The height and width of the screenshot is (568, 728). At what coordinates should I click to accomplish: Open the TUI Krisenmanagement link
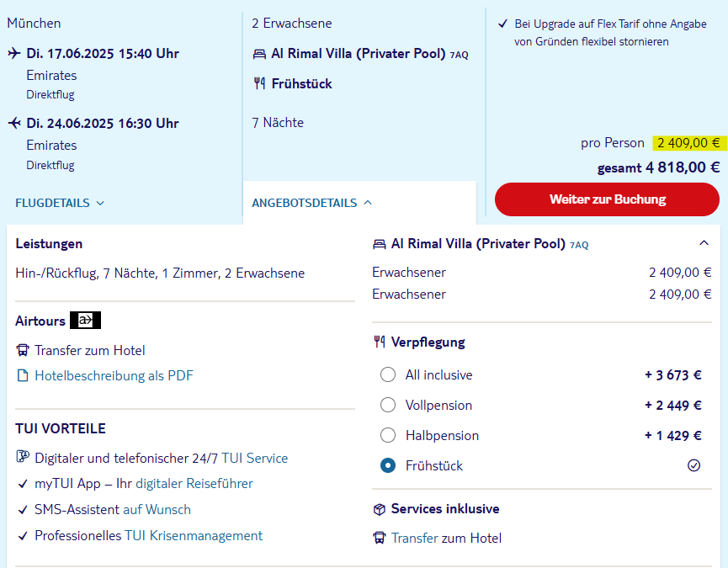[x=193, y=535]
